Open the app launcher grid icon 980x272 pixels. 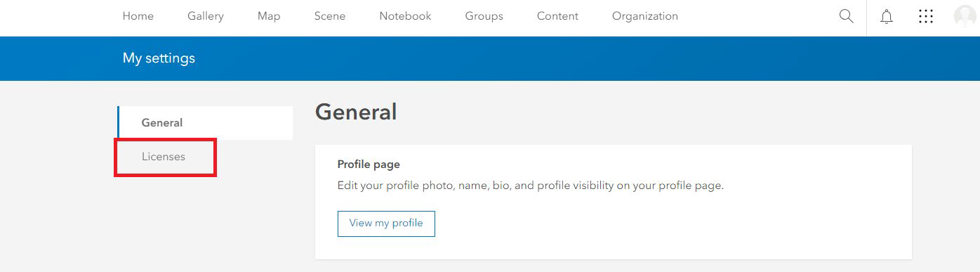[926, 16]
